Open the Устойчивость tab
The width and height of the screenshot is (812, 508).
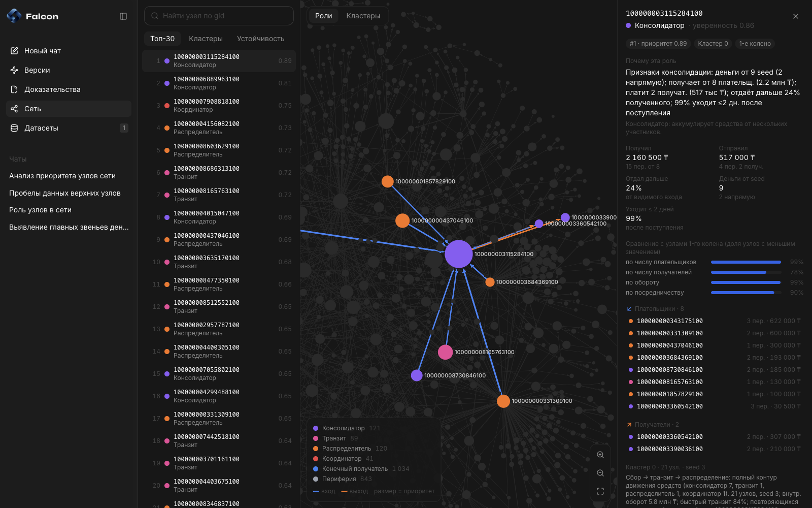coord(260,39)
